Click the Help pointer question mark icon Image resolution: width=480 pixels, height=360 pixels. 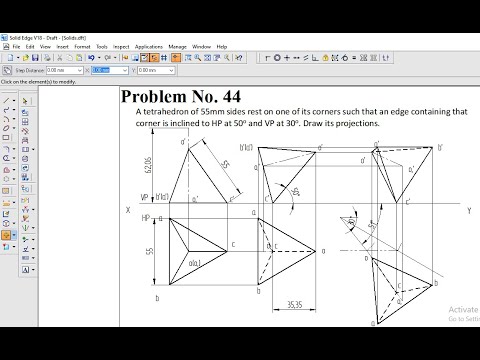(x=239, y=58)
